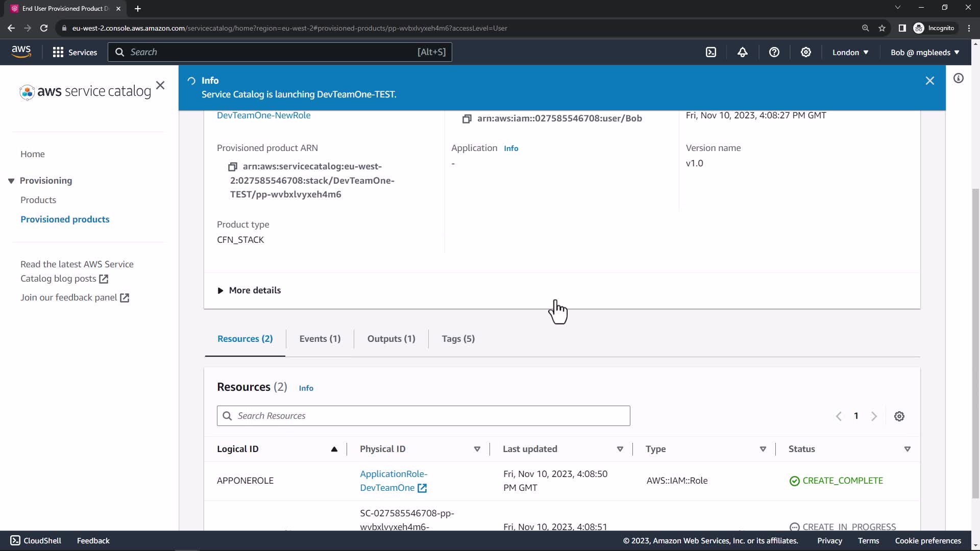
Task: Switch to the Events (1) tab
Action: click(x=320, y=339)
